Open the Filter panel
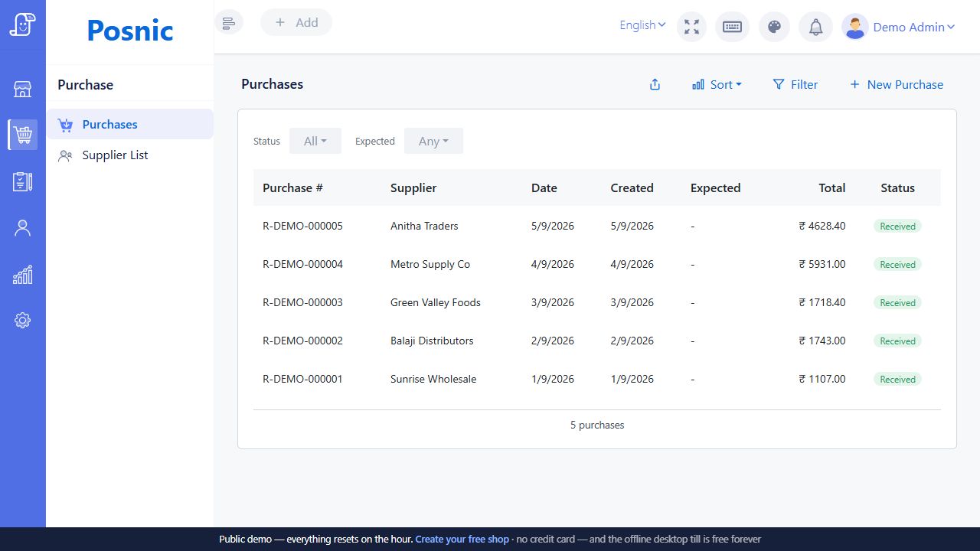The height and width of the screenshot is (551, 980). coord(795,84)
